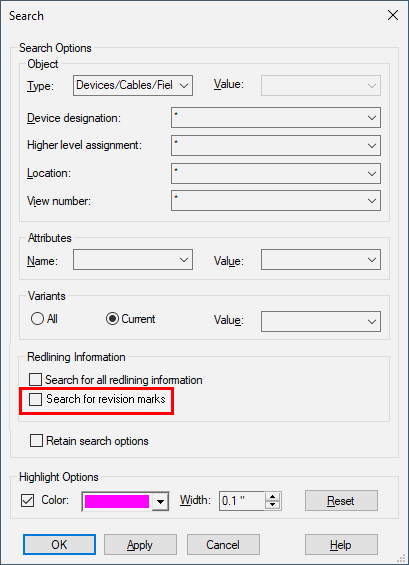Uncheck the highlight Color checkbox
The width and height of the screenshot is (409, 565).
point(28,501)
